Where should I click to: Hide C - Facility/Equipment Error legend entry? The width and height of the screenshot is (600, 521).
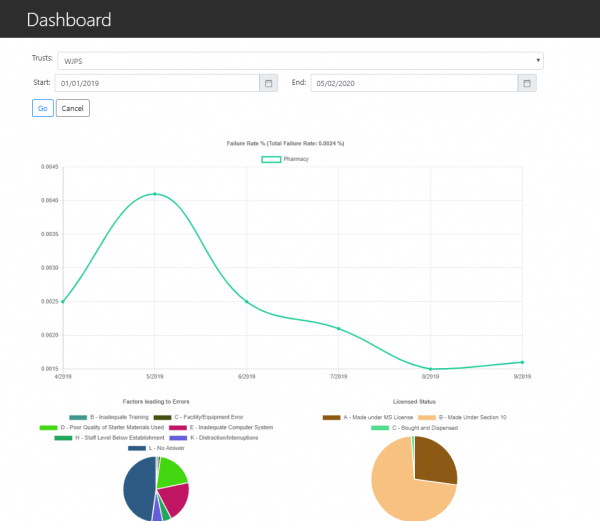(204, 417)
